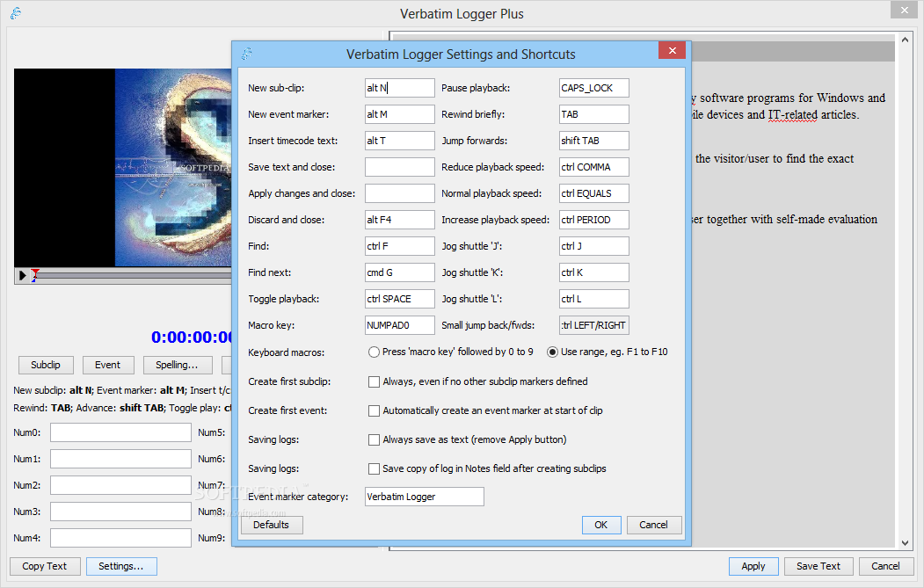Click the Increase playback speed field
Viewport: 924px width, 588px height.
coord(594,220)
